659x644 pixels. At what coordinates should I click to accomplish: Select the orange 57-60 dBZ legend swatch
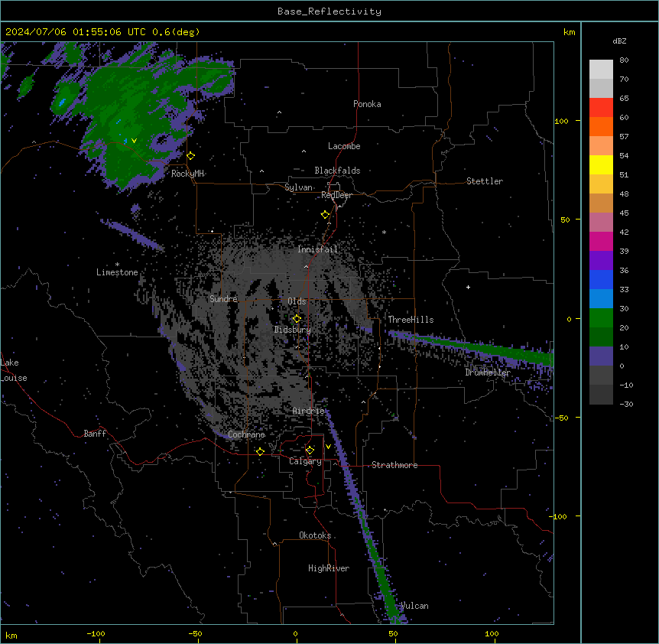601,126
